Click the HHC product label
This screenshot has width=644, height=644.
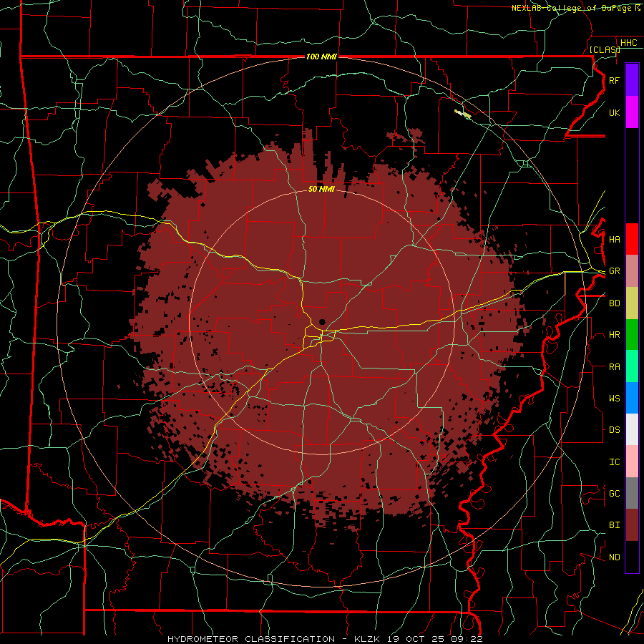point(628,43)
